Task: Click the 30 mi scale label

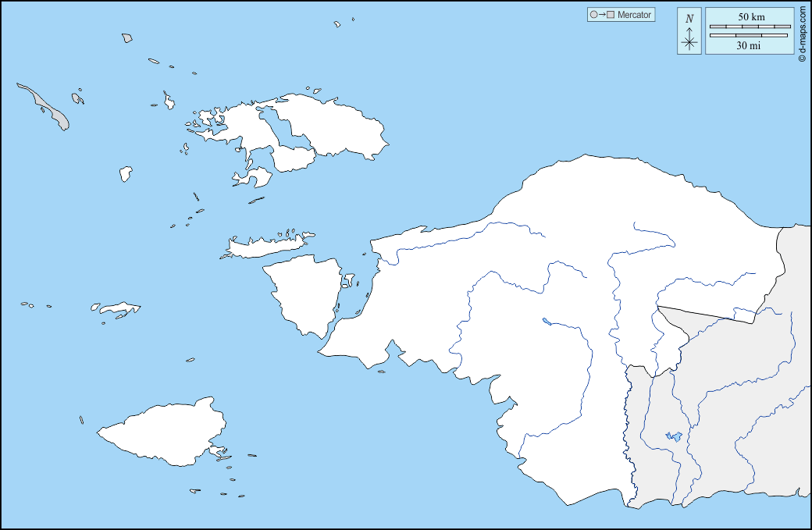Action: pos(749,45)
